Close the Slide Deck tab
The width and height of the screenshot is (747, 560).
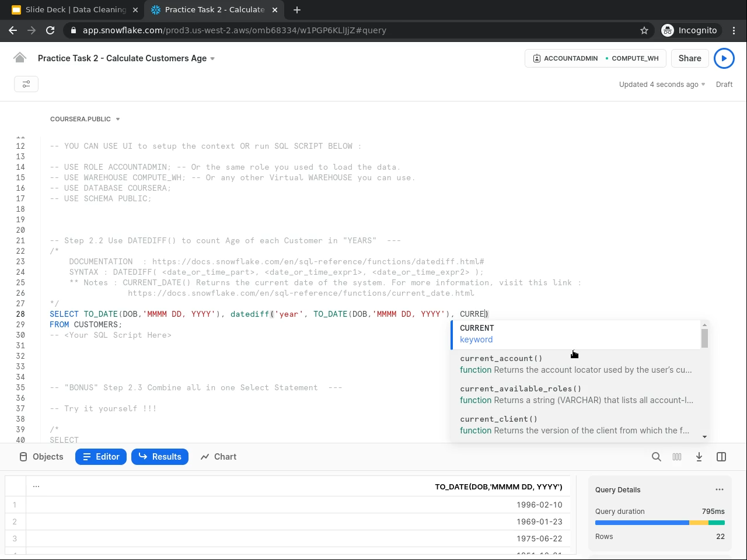[135, 10]
